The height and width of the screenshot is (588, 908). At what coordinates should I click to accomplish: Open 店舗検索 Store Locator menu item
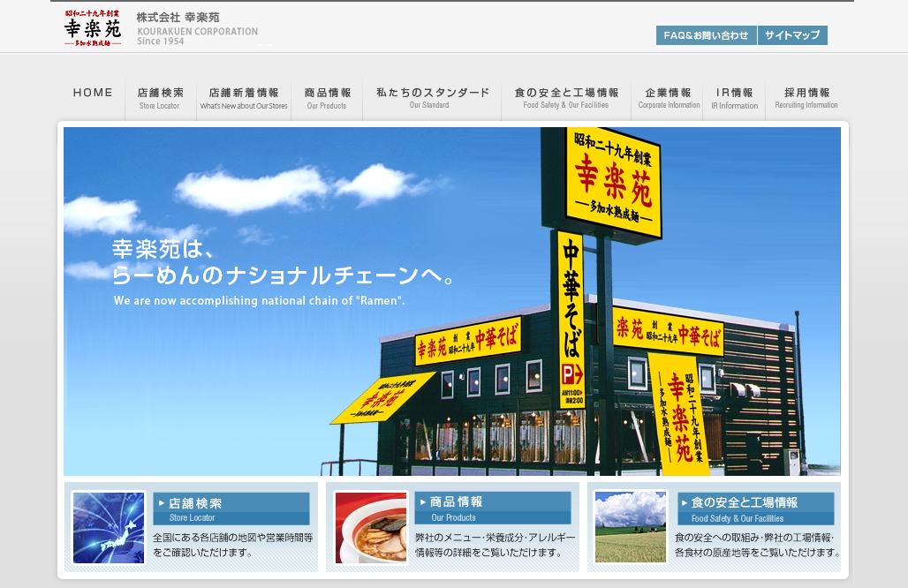click(161, 98)
